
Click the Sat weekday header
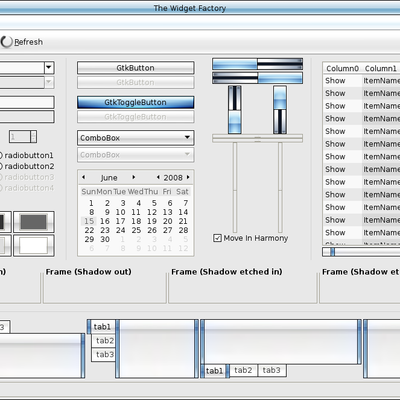point(182,192)
